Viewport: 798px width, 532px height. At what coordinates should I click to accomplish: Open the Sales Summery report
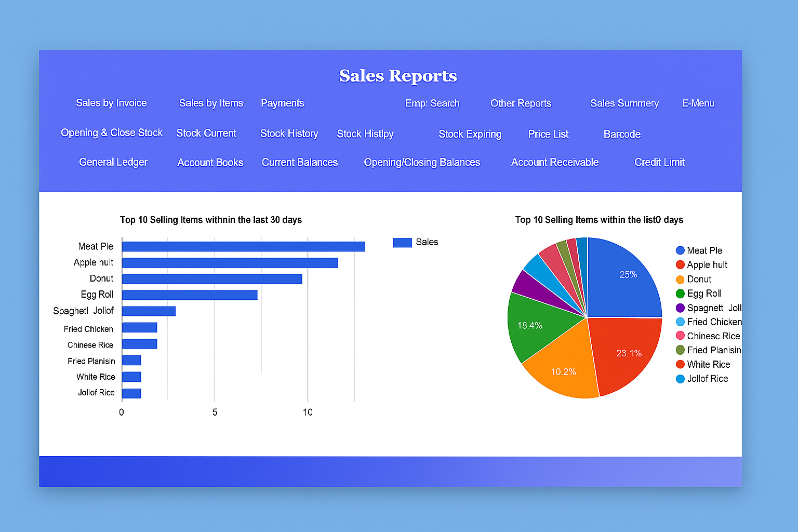pos(624,103)
